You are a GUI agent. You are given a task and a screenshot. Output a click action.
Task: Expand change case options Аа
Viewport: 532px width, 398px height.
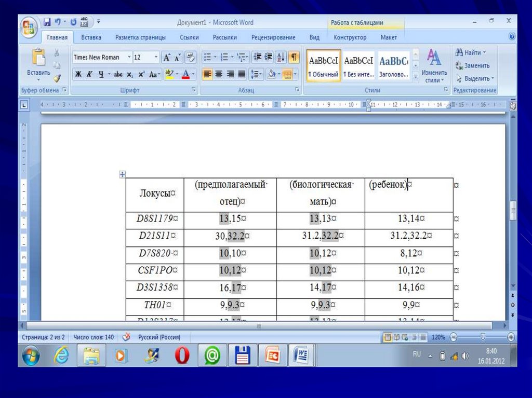[154, 74]
